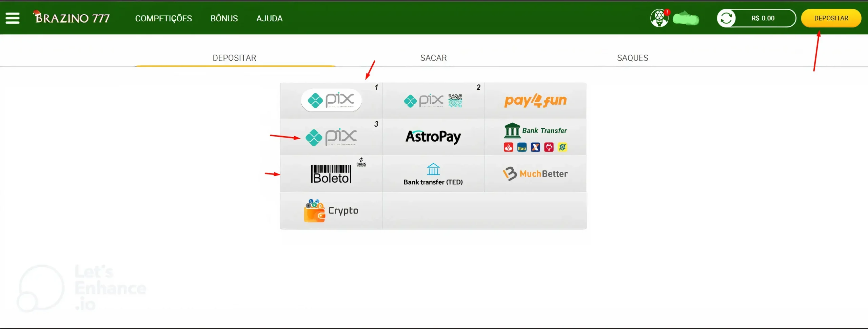Click the yellow DEPOSITAR button

[831, 18]
